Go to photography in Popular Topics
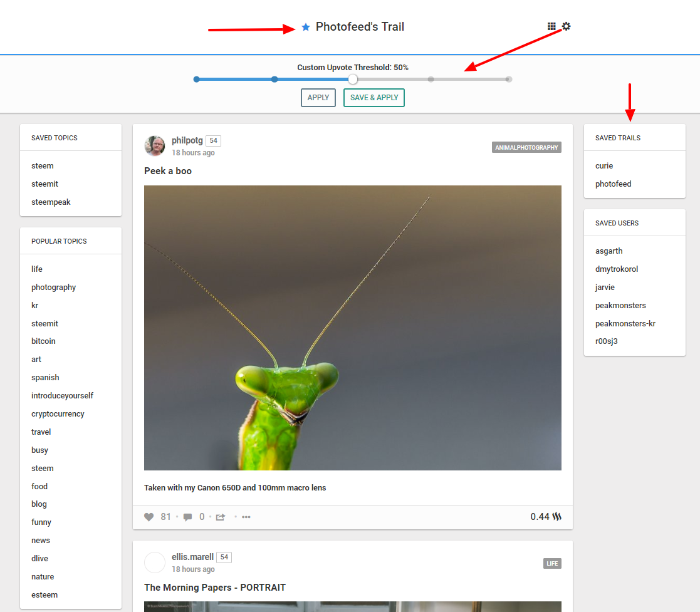 pyautogui.click(x=53, y=288)
